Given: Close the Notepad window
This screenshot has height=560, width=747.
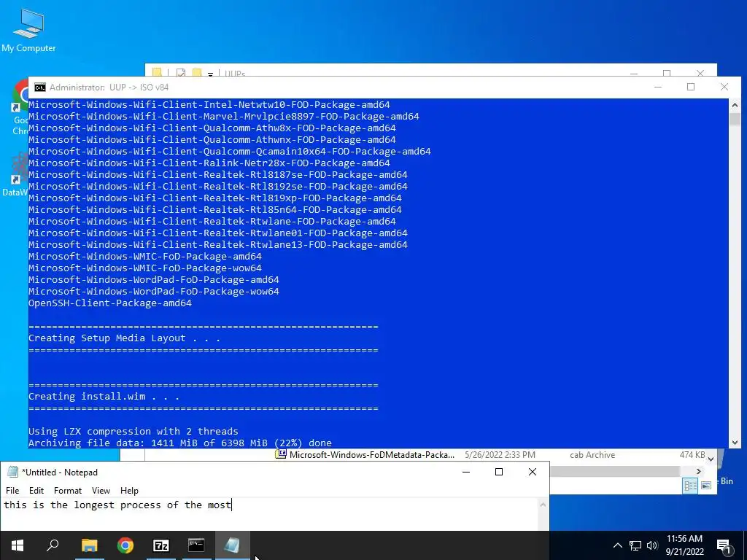Looking at the screenshot, I should coord(533,472).
